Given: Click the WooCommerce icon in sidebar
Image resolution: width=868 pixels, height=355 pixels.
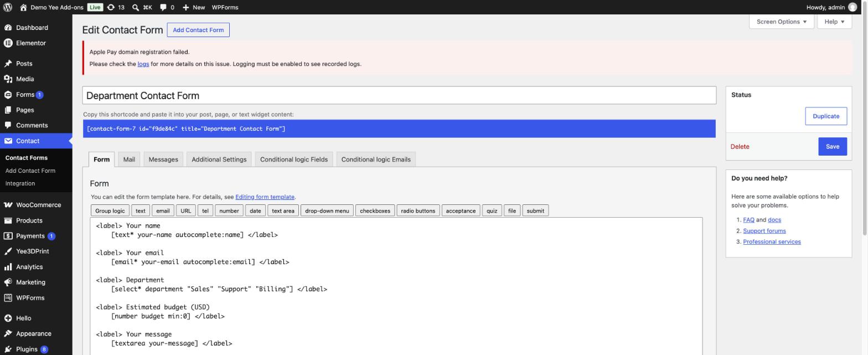Looking at the screenshot, I should (x=8, y=205).
